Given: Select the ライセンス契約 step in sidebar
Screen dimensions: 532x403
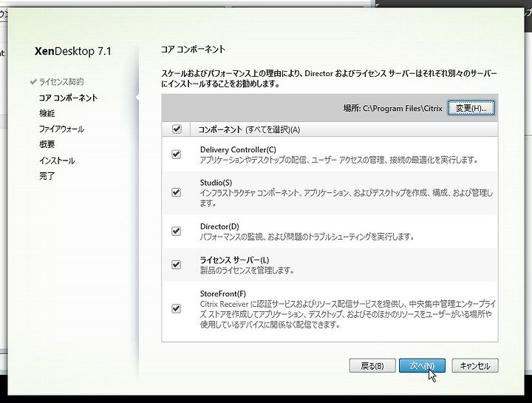Looking at the screenshot, I should 61,82.
